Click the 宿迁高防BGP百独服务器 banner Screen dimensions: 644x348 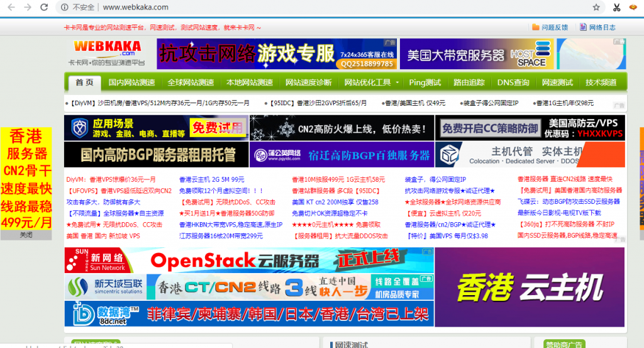coord(341,154)
